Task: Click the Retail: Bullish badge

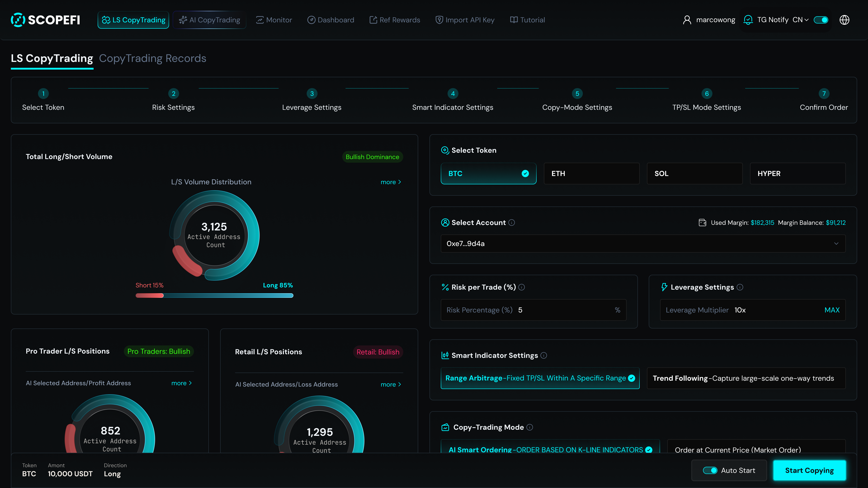Action: [378, 352]
